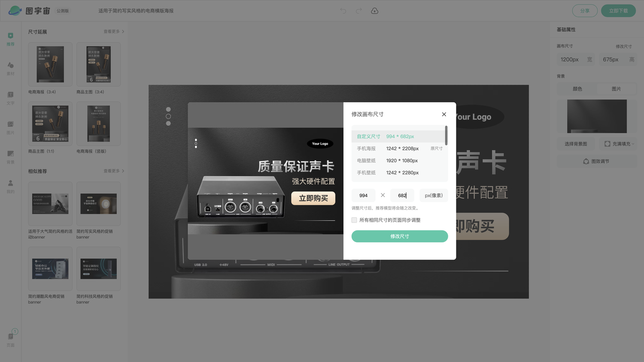Switch to the 颜色 background tab

point(577,89)
